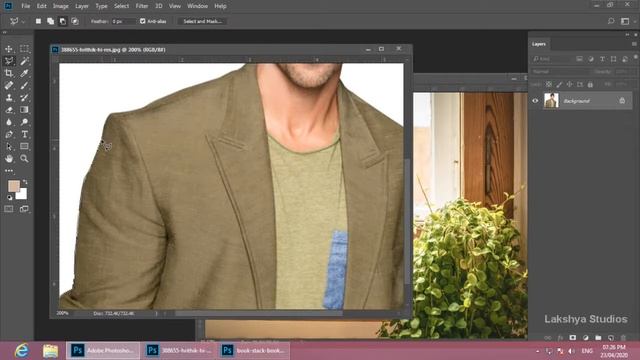Select the Blur tool

pos(9,122)
